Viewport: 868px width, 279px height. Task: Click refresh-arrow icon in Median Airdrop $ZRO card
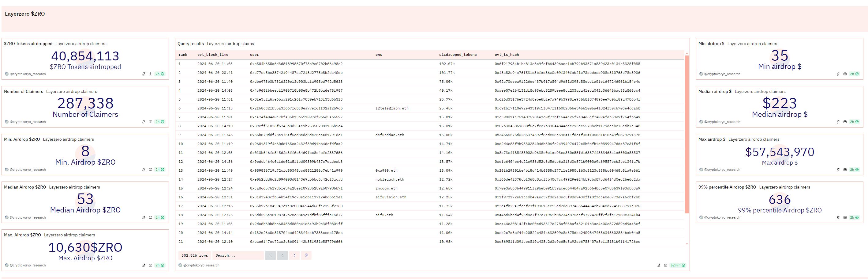[144, 218]
